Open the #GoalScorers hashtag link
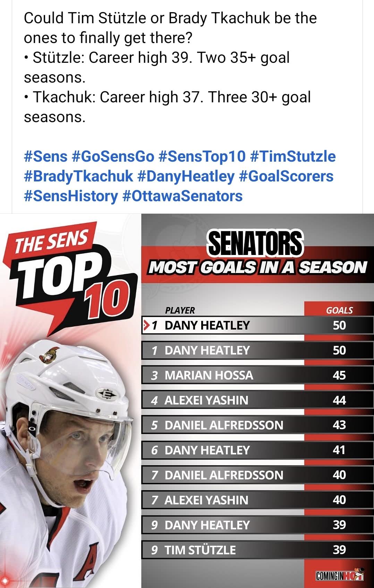The width and height of the screenshot is (374, 588). point(286,176)
